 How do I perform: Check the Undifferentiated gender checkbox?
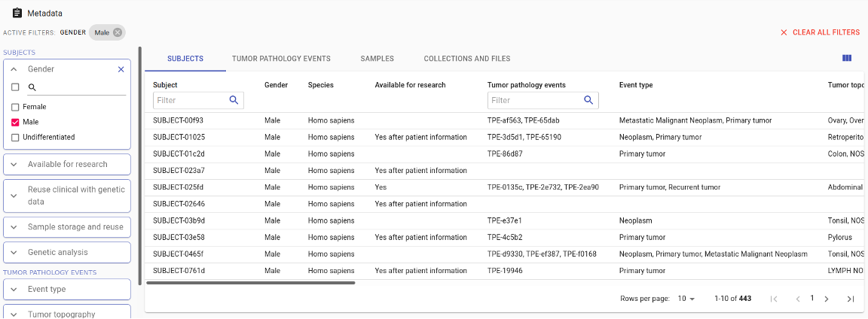[15, 137]
